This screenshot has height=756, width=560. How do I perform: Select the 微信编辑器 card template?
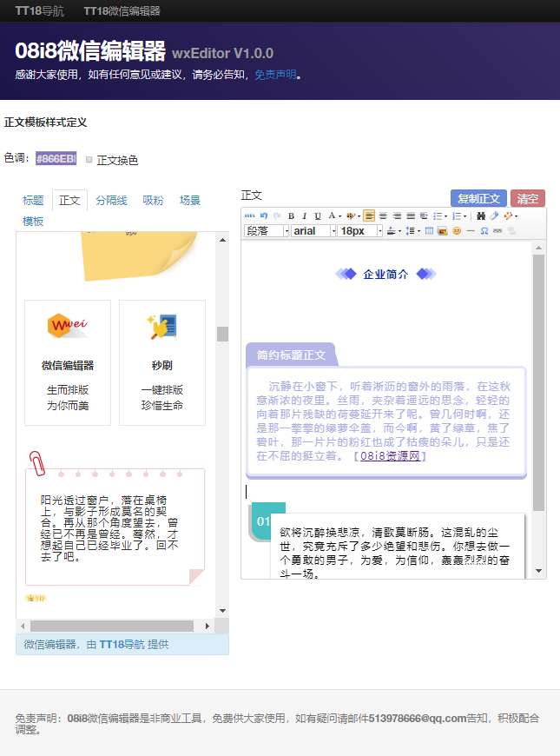[68, 362]
